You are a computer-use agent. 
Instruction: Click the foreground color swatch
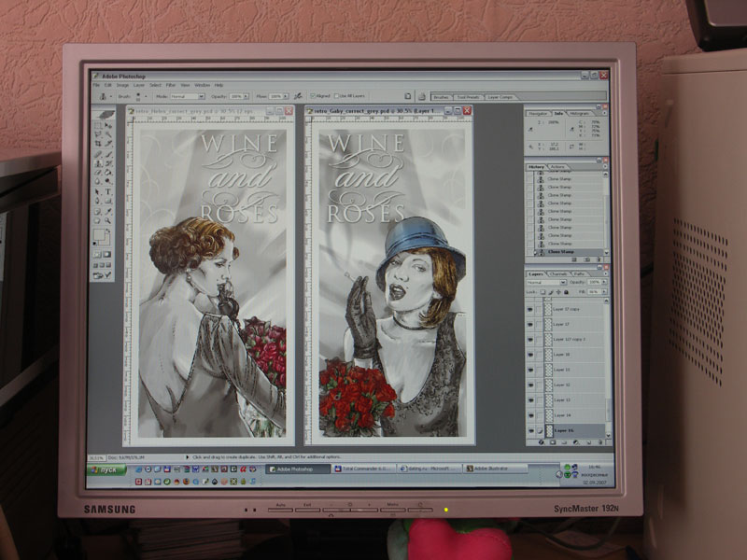(99, 235)
